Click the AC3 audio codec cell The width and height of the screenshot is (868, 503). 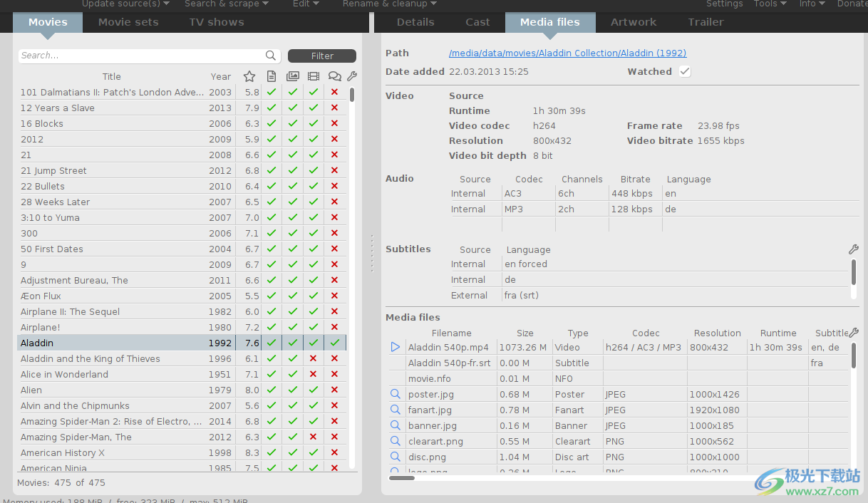tap(528, 193)
